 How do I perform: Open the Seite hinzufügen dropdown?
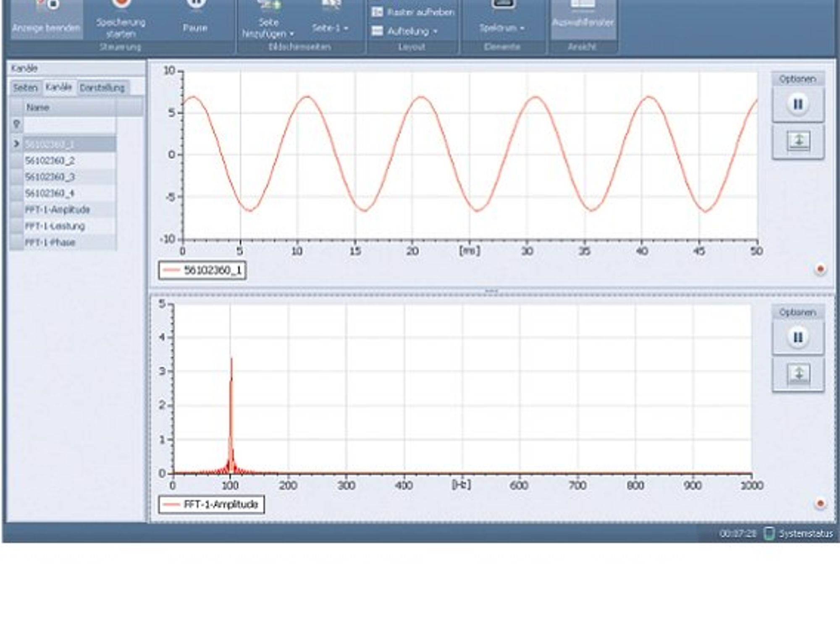268,19
